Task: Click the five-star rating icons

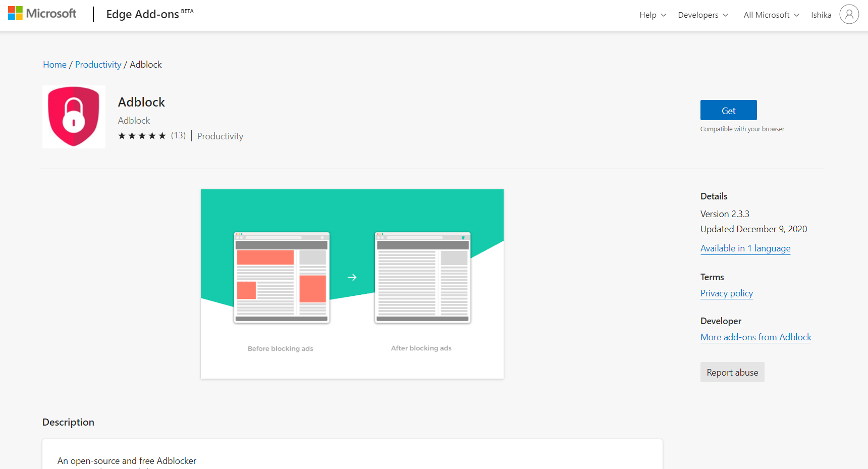Action: [x=142, y=136]
